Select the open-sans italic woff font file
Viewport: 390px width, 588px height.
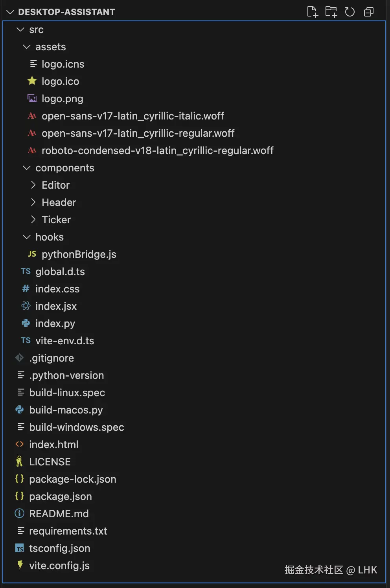click(x=132, y=116)
